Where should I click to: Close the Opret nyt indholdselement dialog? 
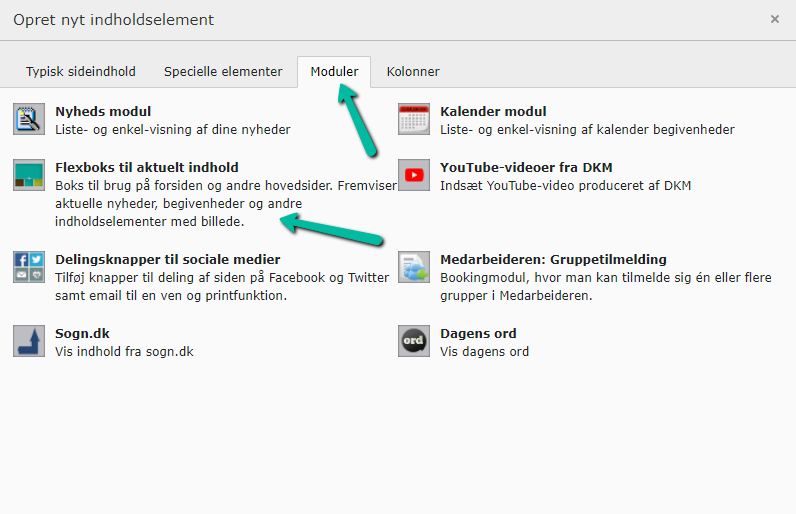click(x=774, y=19)
